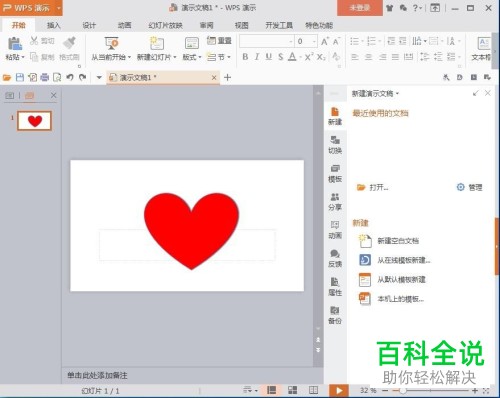500x398 pixels.
Task: Open the 幻灯片放映 ribbon tab
Action: click(166, 25)
